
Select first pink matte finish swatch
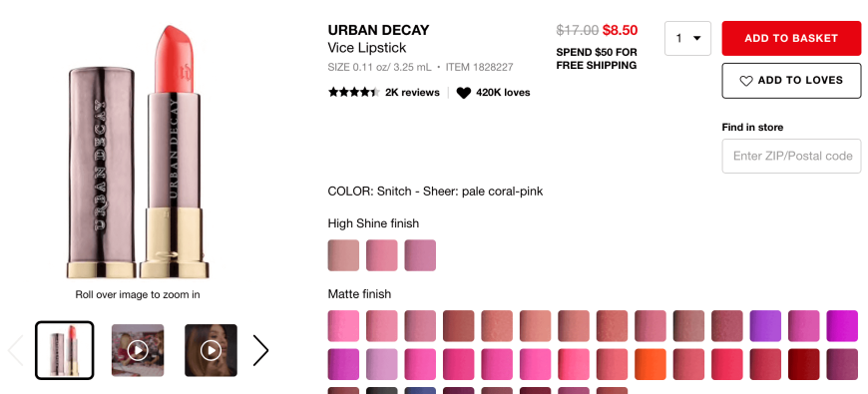(x=343, y=326)
